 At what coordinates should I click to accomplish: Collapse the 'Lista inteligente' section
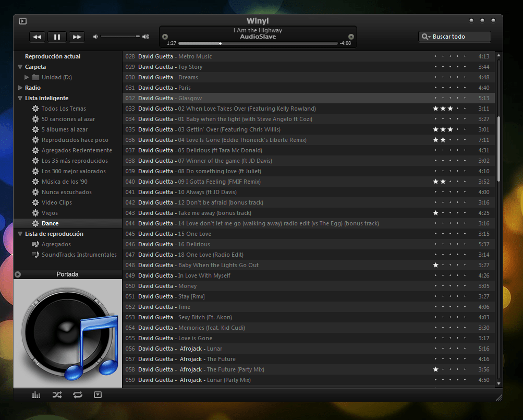[19, 98]
